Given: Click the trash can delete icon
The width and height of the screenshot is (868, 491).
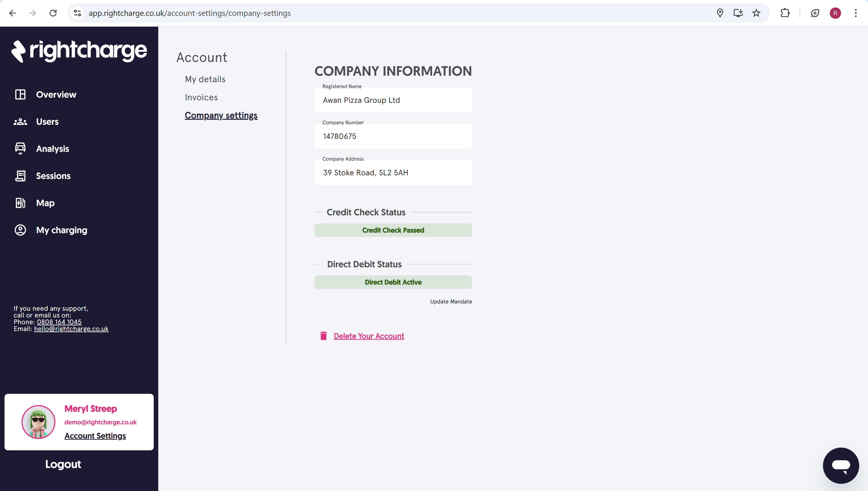Looking at the screenshot, I should 323,336.
